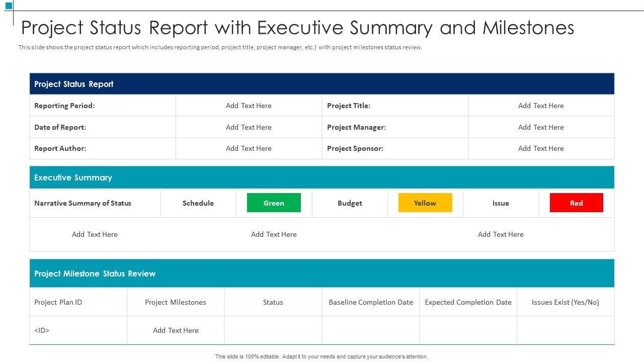Click the text field beside Project Sponsor
The image size is (644, 362).
click(x=541, y=148)
